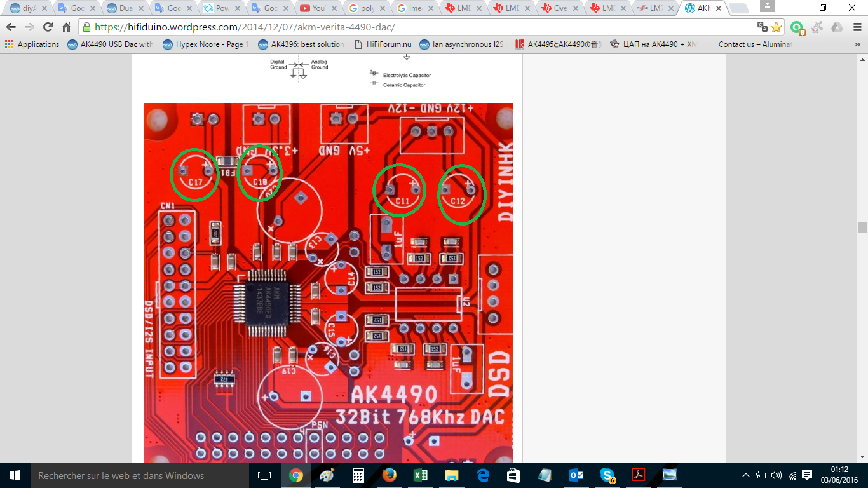Open the Windows Start menu
The width and height of the screenshot is (868, 488).
(x=15, y=475)
